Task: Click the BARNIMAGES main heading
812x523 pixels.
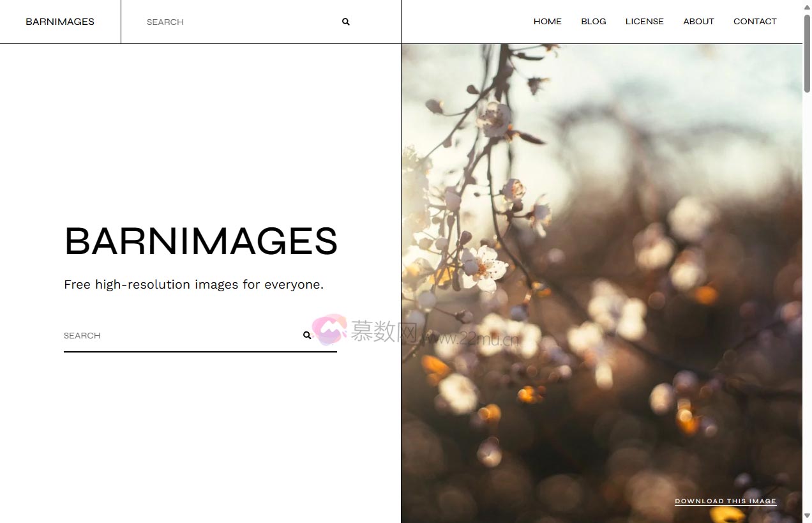Action: [200, 242]
